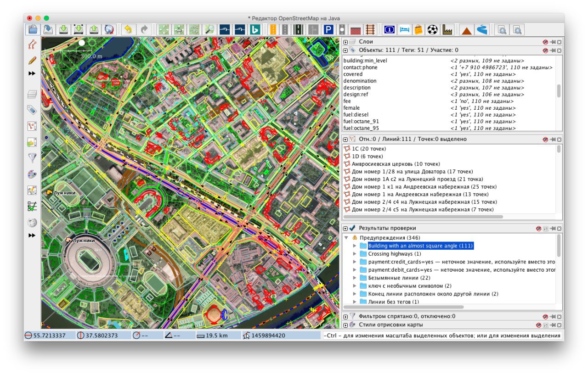Click the eye icon on Фильтром спрятано panel

click(x=545, y=316)
